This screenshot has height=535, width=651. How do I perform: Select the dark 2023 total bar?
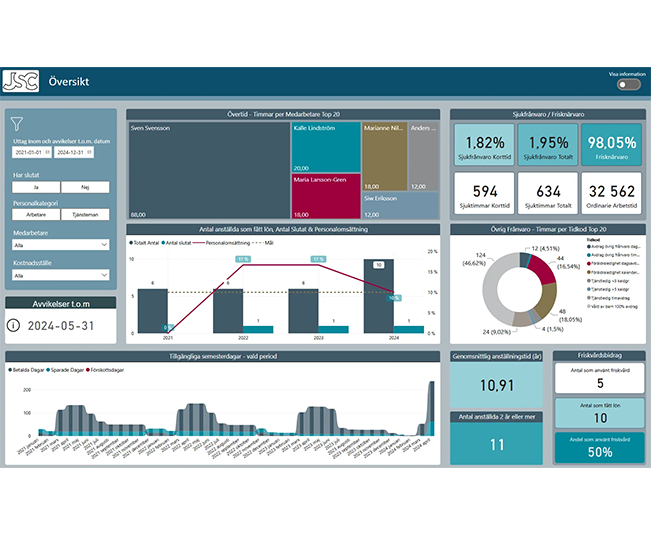303,311
